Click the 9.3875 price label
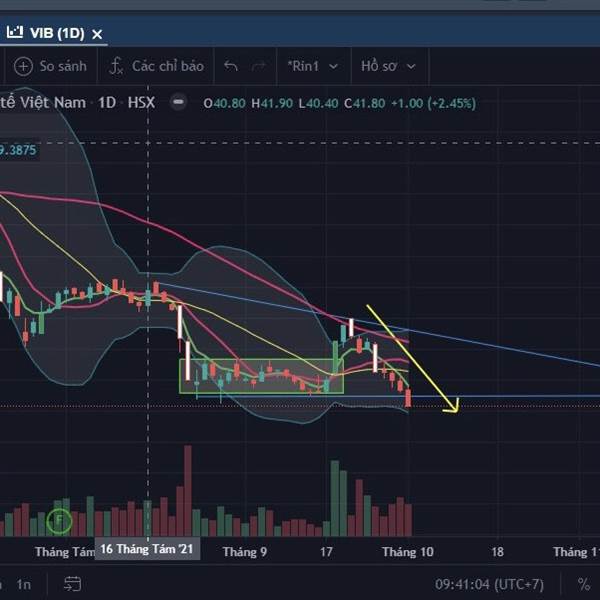Screen dimensions: 600x600 click(x=18, y=150)
